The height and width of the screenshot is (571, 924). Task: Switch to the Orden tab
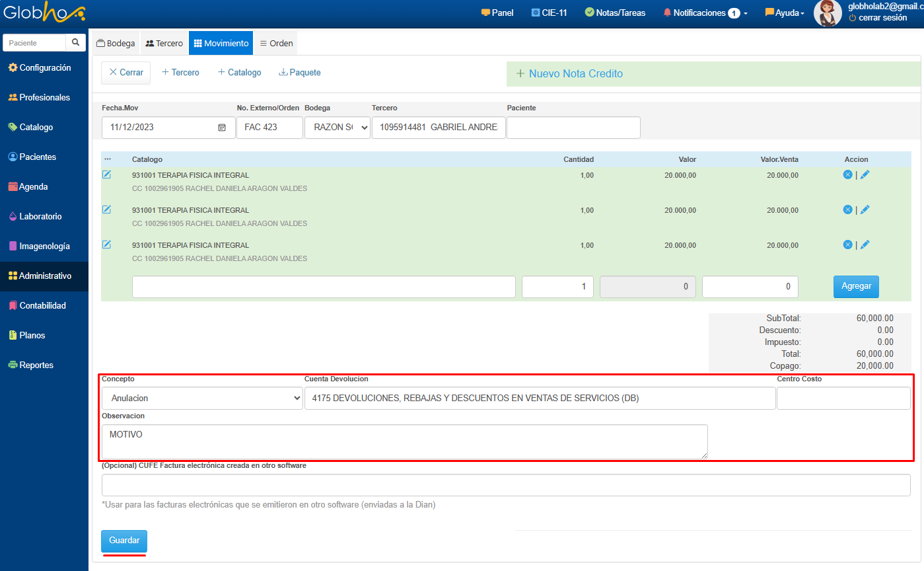[x=276, y=43]
